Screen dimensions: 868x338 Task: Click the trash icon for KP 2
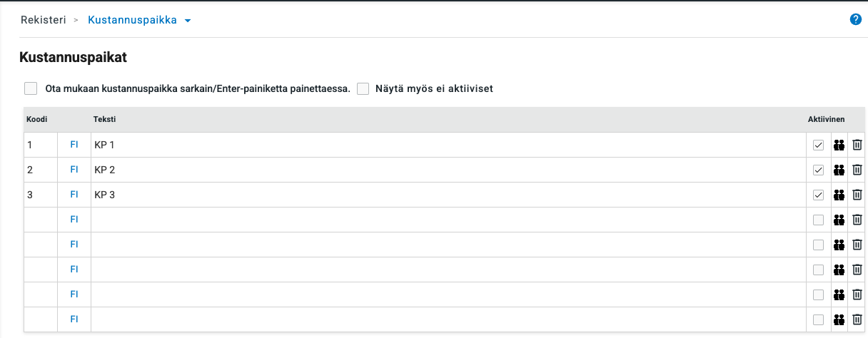pos(857,170)
